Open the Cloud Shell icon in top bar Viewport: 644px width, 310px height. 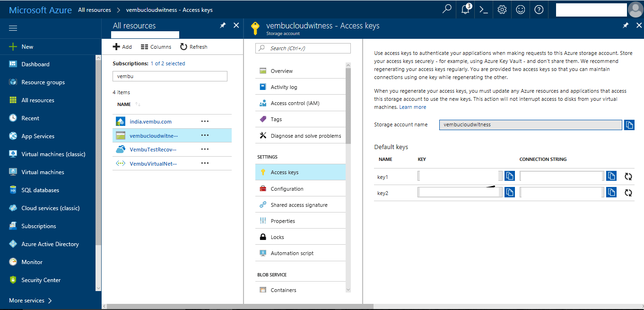[484, 9]
